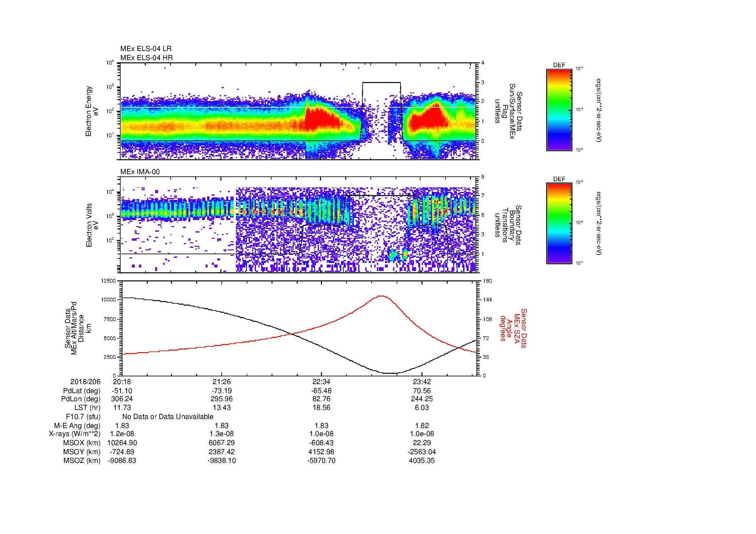Click the MSOX value 22.29
The image size is (756, 534).
click(x=421, y=443)
